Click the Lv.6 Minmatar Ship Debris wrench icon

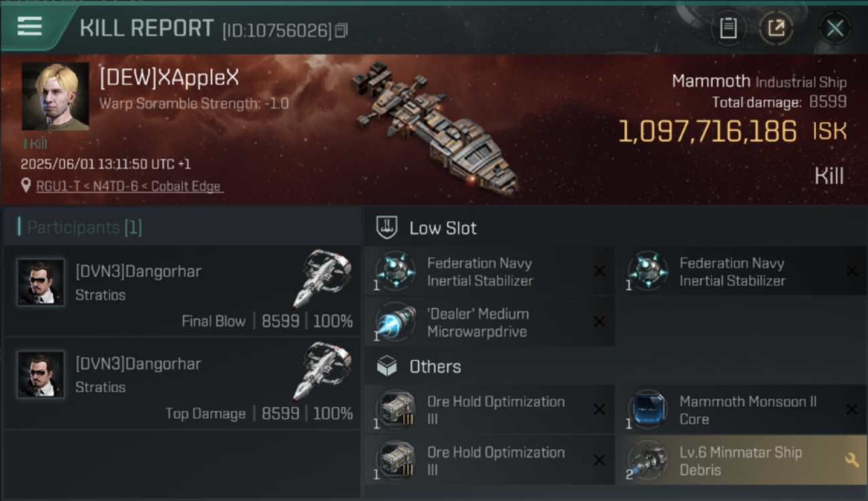click(x=851, y=460)
